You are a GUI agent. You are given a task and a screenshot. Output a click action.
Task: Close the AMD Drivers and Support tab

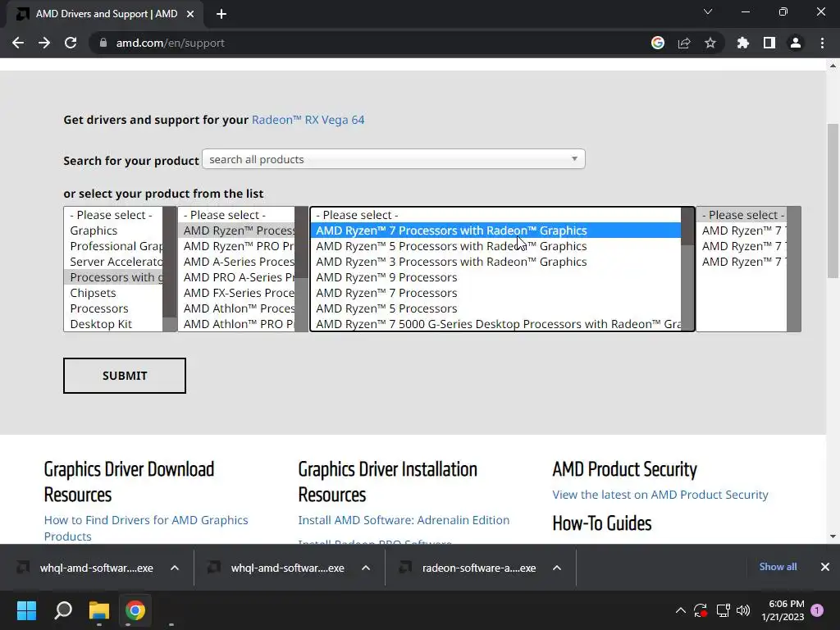[190, 14]
